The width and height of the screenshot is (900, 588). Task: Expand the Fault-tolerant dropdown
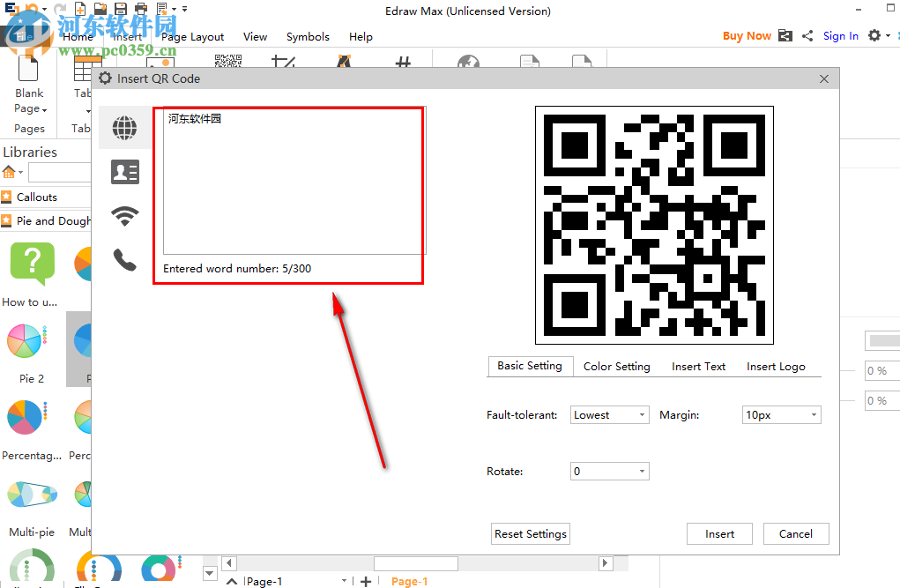click(609, 414)
